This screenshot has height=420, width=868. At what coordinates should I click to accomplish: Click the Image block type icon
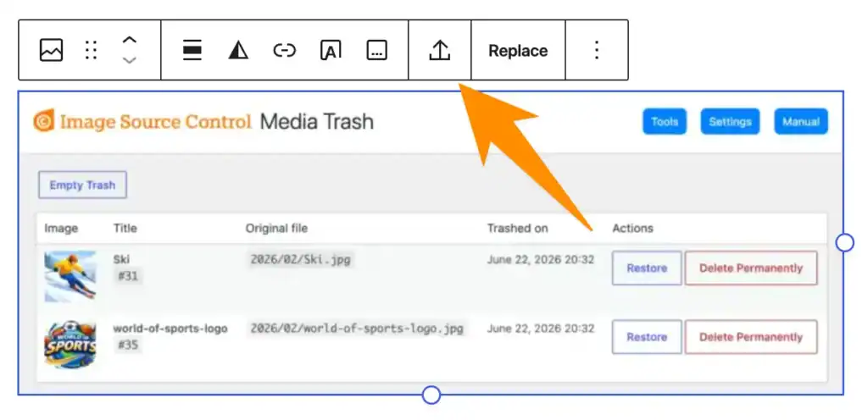(51, 50)
